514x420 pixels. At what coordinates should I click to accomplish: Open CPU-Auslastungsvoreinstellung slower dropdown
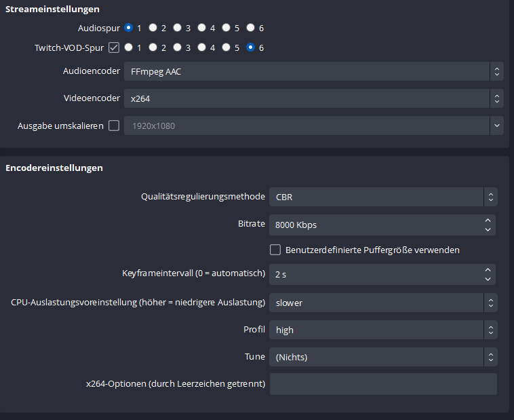pos(383,303)
